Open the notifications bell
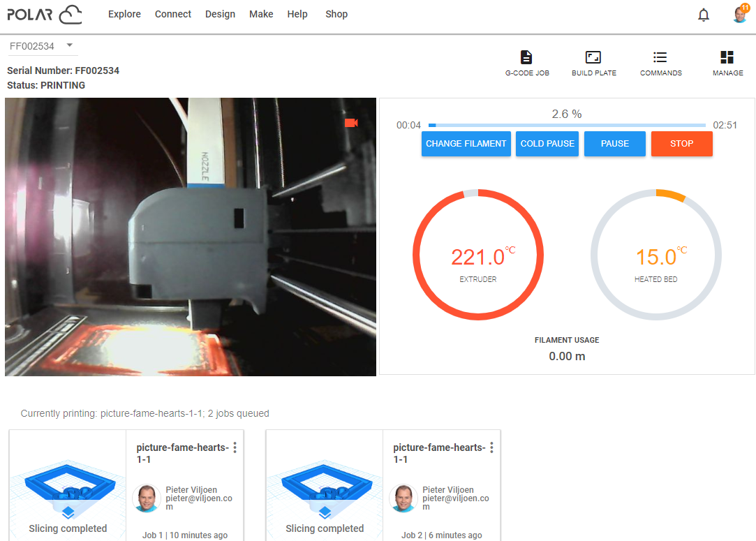 (x=704, y=15)
